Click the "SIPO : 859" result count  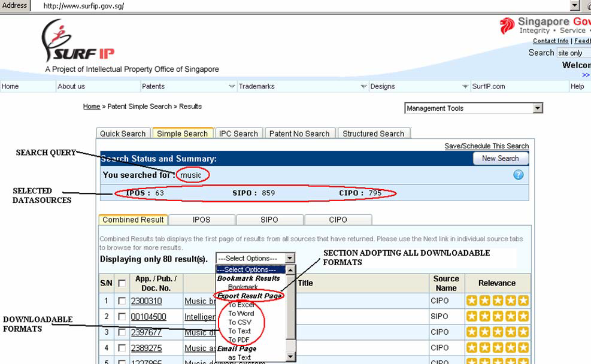[254, 193]
